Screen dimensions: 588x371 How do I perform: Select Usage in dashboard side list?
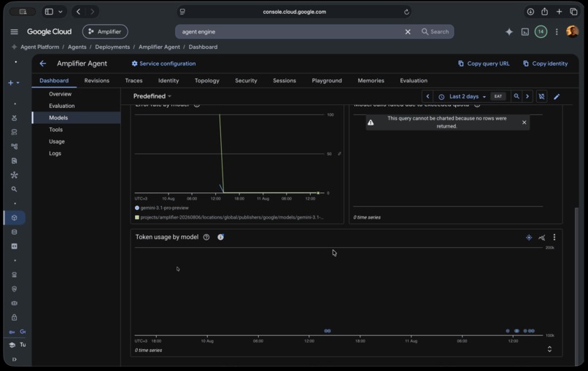point(57,141)
